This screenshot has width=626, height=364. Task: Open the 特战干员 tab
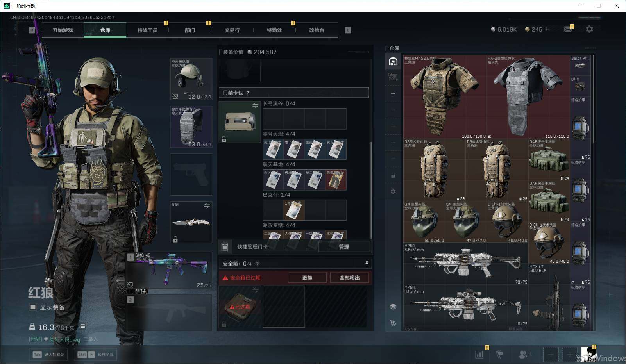click(x=147, y=30)
